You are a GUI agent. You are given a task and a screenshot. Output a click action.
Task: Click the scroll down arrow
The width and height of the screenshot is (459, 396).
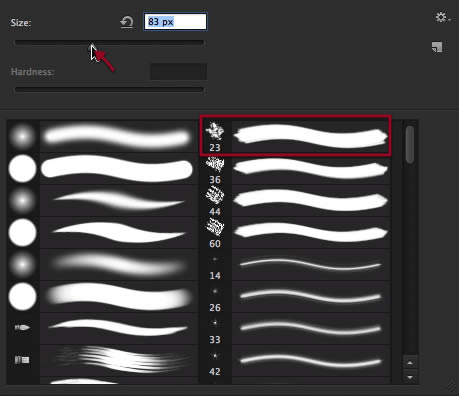tap(410, 377)
